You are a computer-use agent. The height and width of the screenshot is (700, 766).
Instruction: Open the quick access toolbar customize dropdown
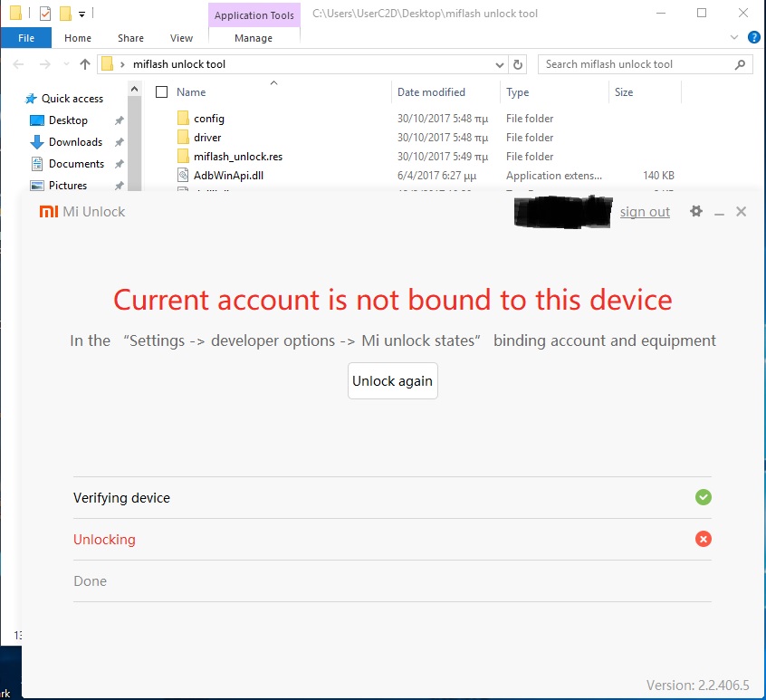(x=82, y=14)
